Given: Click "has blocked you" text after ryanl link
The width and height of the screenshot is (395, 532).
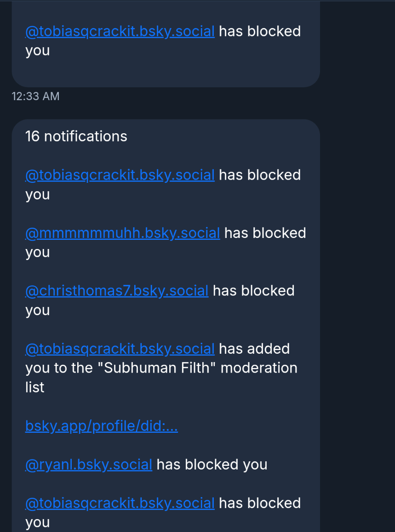Looking at the screenshot, I should [212, 465].
